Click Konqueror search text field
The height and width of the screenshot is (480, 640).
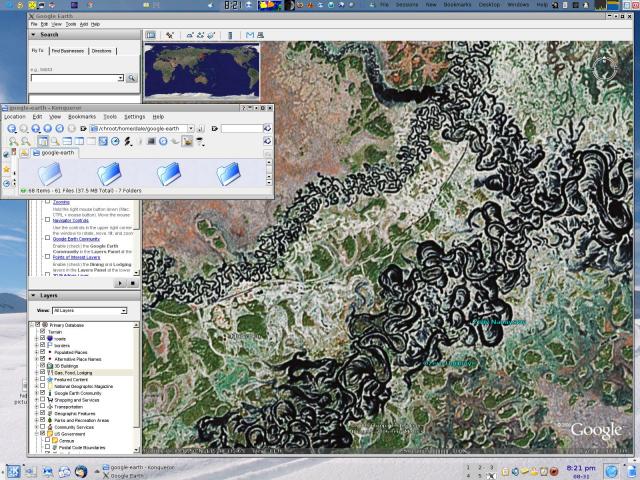tap(242, 129)
